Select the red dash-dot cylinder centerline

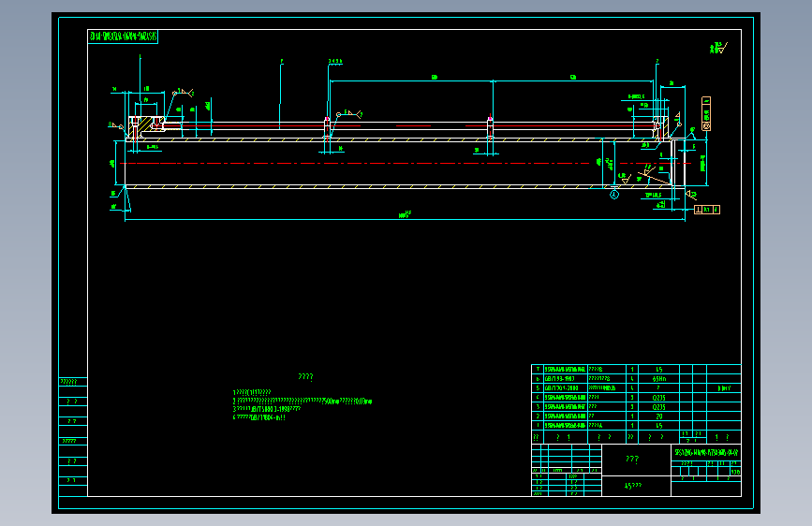pos(405,163)
